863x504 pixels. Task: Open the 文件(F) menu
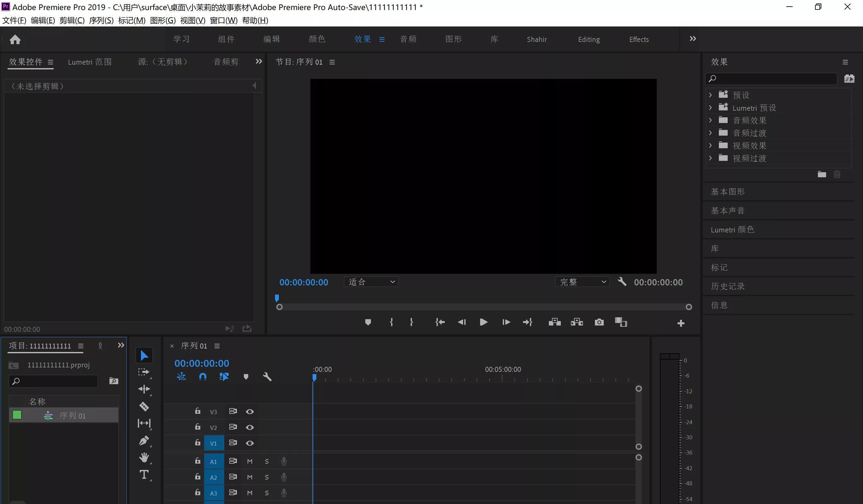coord(14,21)
